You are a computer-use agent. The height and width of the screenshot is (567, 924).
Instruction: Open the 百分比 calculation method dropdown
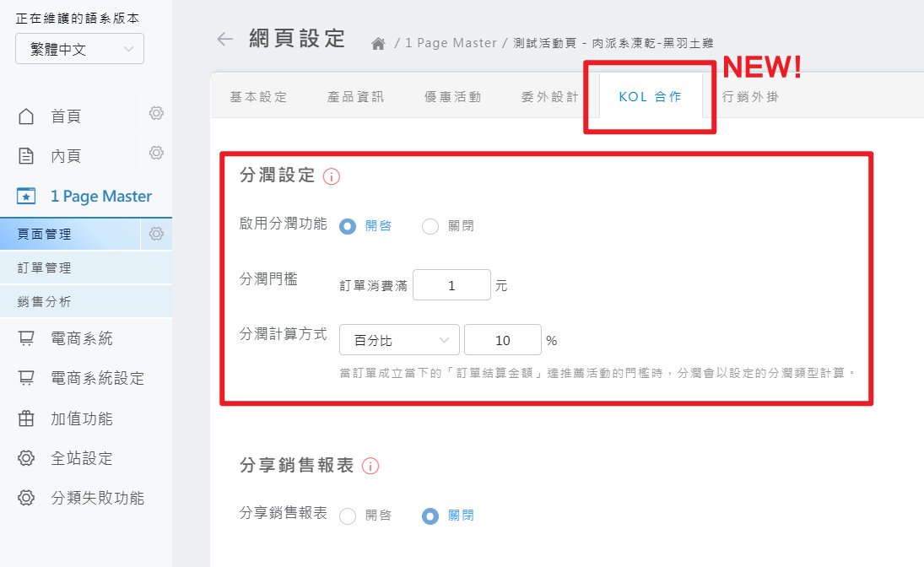(399, 339)
